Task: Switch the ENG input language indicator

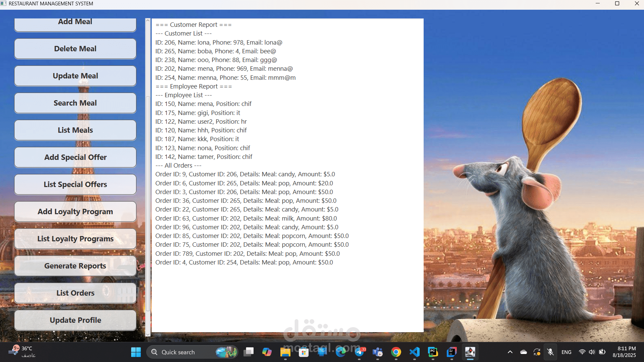Action: click(x=567, y=352)
